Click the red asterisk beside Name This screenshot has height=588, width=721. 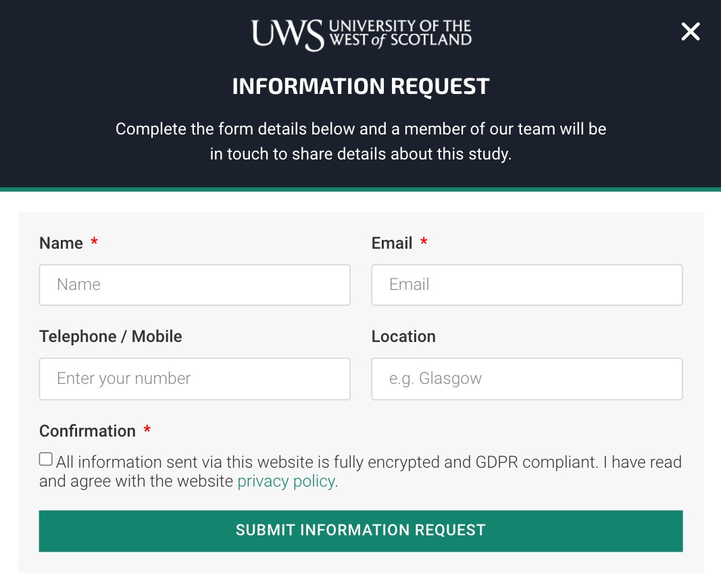tap(95, 242)
